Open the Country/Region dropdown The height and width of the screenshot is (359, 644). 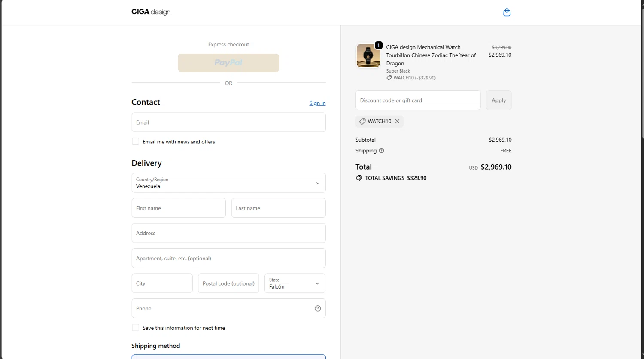click(x=228, y=183)
